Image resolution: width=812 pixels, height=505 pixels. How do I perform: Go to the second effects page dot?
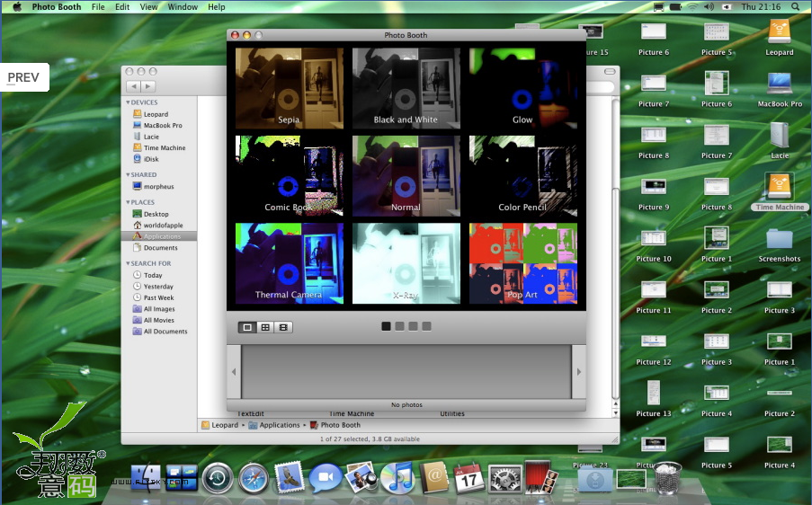click(399, 326)
